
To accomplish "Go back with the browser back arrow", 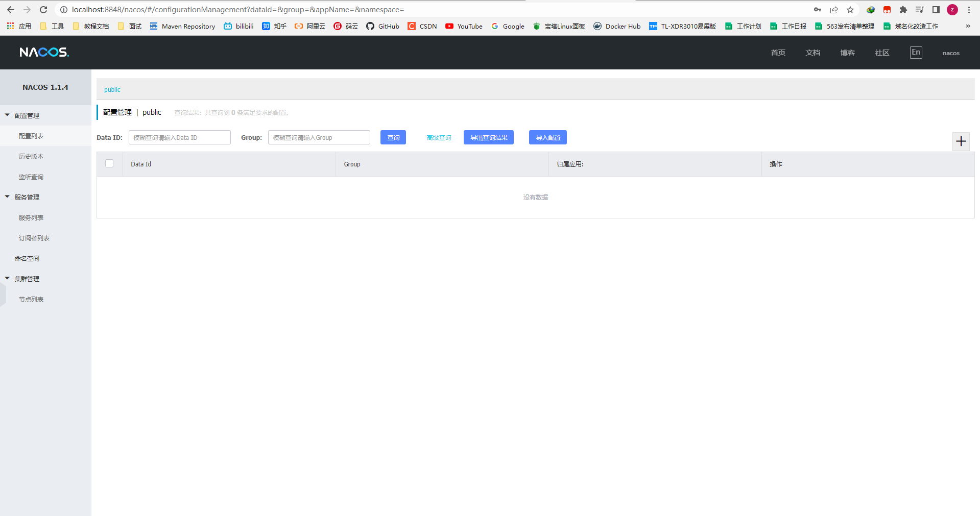I will pyautogui.click(x=11, y=10).
